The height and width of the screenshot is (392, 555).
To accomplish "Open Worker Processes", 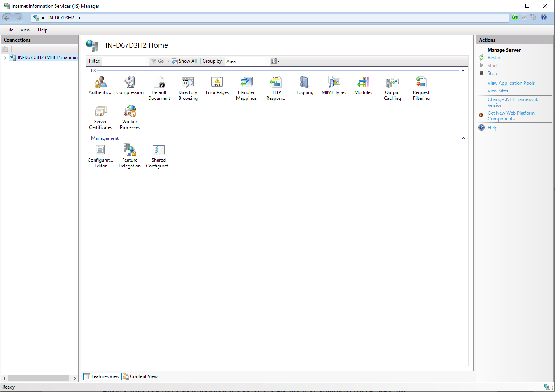I will tap(130, 117).
